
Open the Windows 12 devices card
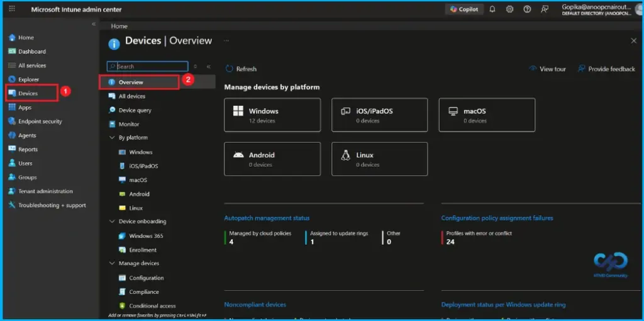tap(272, 115)
